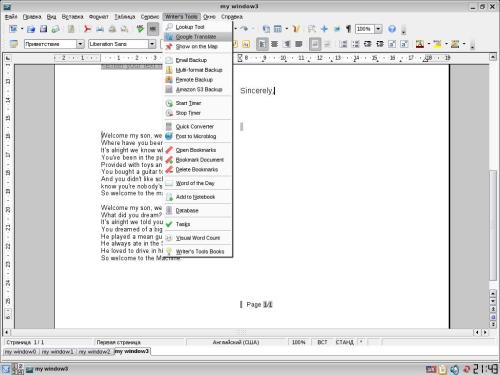Image resolution: width=500 pixels, height=375 pixels.
Task: Toggle Numbering On/Off button
Action: (343, 44)
